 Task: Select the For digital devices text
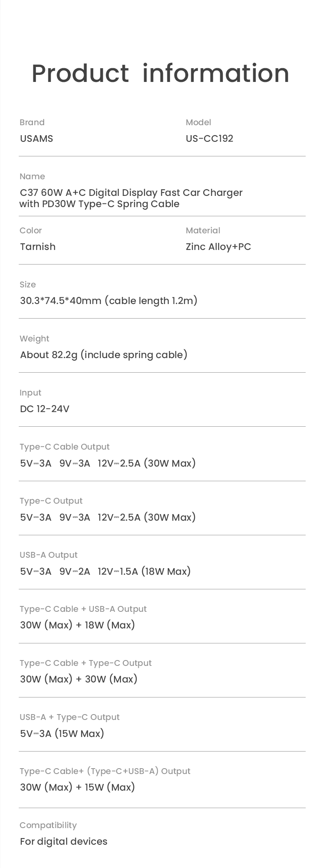pos(64,841)
